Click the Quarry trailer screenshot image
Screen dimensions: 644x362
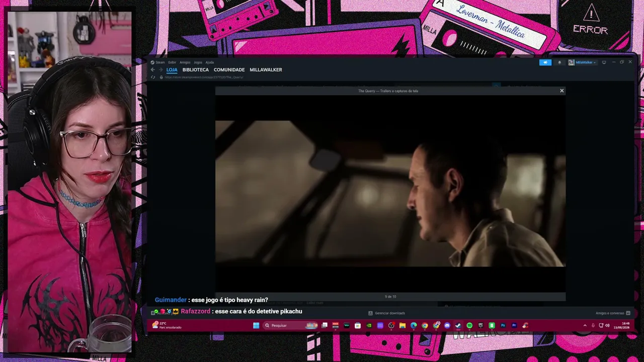point(390,194)
